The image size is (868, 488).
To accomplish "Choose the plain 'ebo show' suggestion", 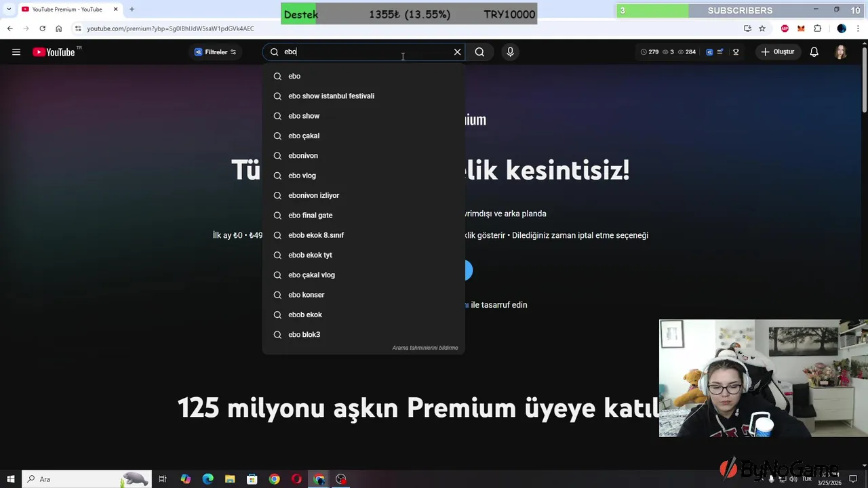I will [x=363, y=116].
